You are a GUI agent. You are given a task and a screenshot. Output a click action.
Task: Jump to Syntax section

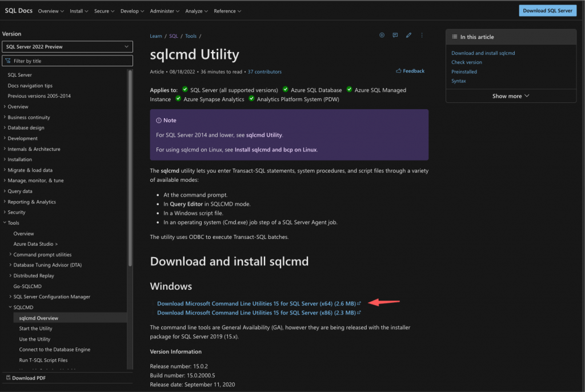pyautogui.click(x=459, y=81)
